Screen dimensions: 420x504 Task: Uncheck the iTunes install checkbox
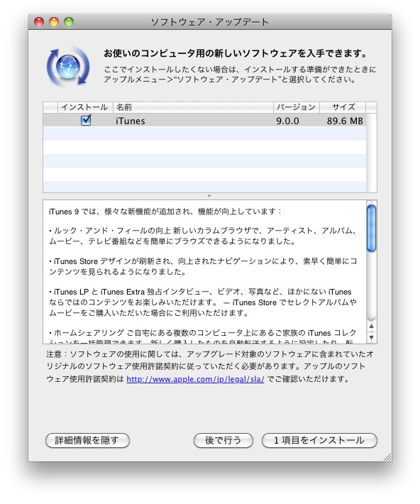tap(86, 121)
